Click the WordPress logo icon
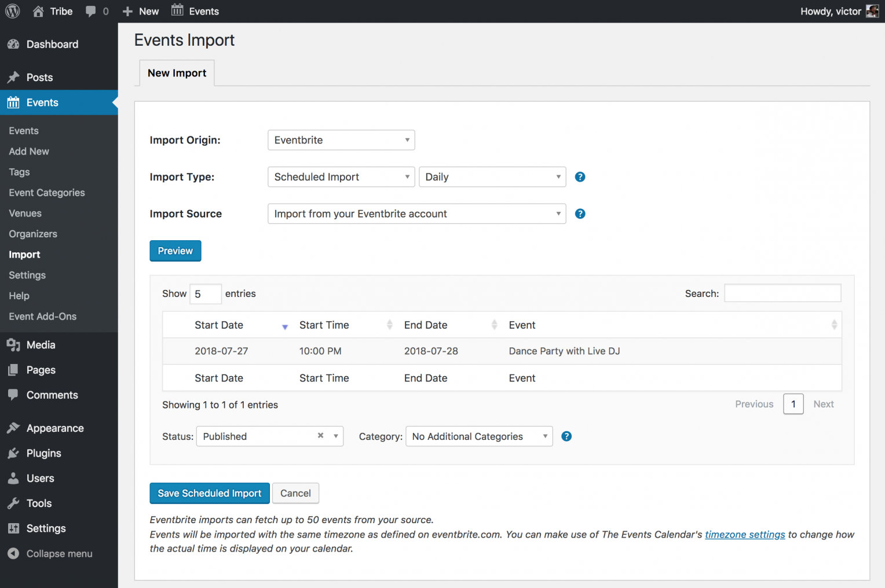Screen dimensions: 885x588 pyautogui.click(x=12, y=11)
